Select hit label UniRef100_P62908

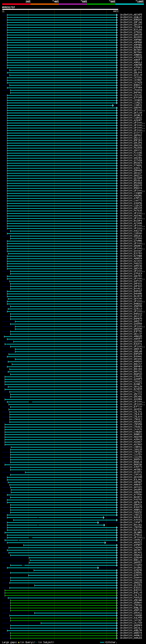[131, 148]
